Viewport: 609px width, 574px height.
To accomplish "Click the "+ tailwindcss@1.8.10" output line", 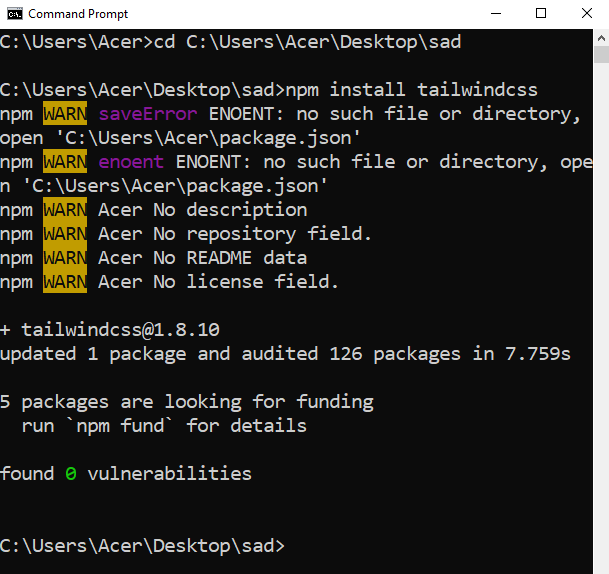I will (x=110, y=330).
